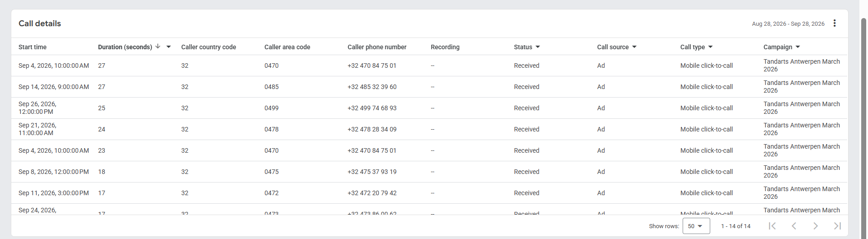868x239 pixels.
Task: Click start time Sep 11, 2026, 3:00:00 PM
Action: point(54,193)
